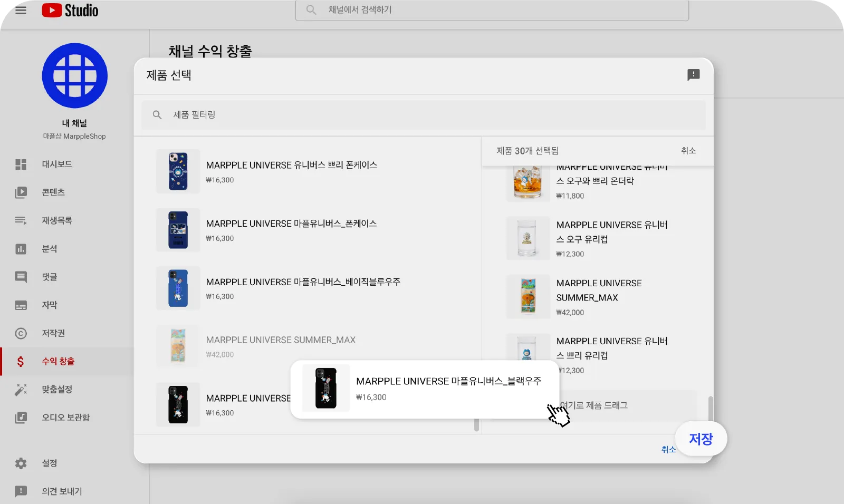Select 자막 in the sidebar

pyautogui.click(x=50, y=305)
